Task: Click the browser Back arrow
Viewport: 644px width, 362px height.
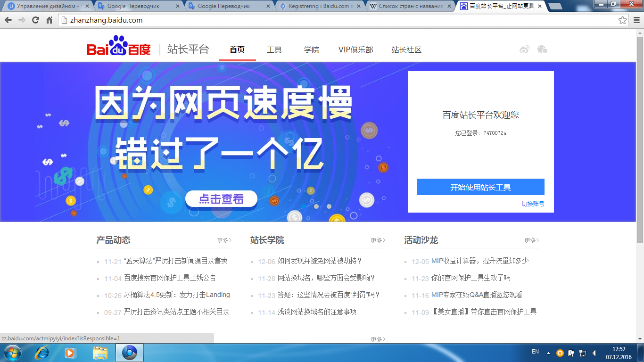Action: (8, 20)
